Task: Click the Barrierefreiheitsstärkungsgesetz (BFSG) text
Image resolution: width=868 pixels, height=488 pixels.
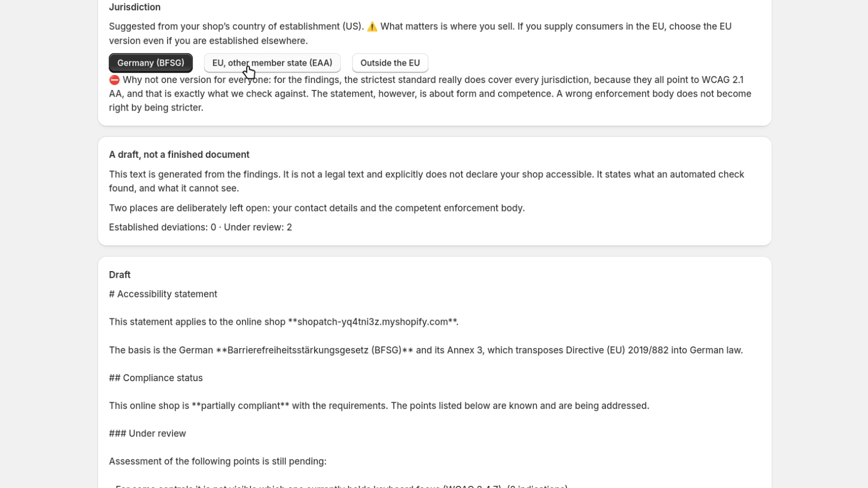Action: tap(314, 350)
